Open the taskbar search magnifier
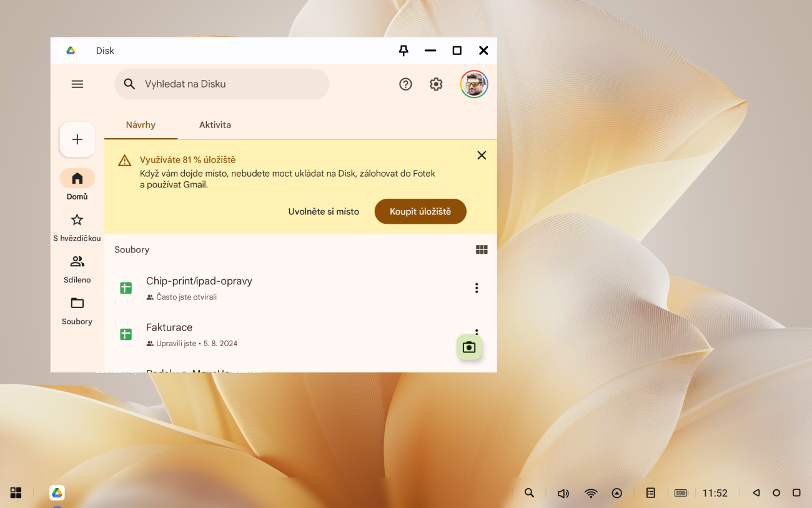Viewport: 812px width, 508px height. pyautogui.click(x=529, y=493)
